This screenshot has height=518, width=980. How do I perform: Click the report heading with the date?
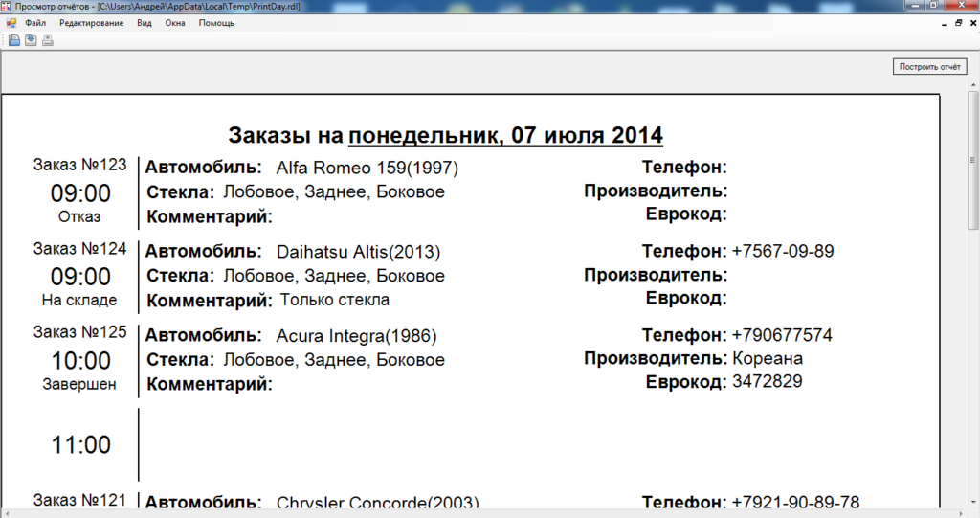445,134
